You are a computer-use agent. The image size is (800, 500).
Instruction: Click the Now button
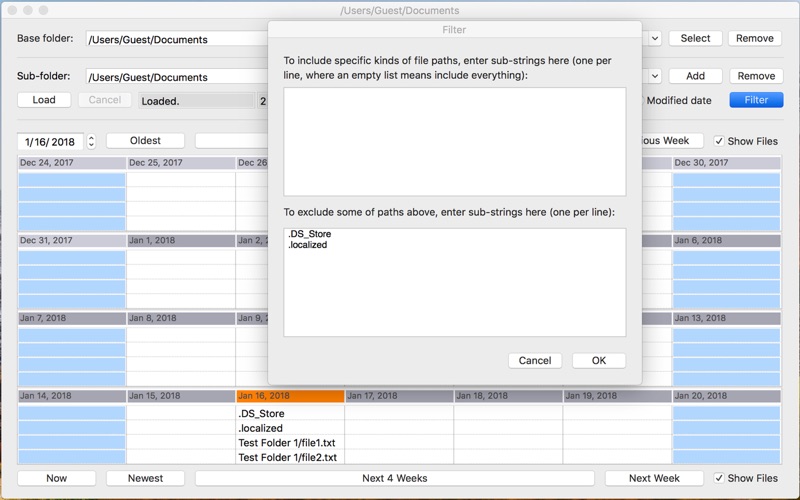pos(57,478)
